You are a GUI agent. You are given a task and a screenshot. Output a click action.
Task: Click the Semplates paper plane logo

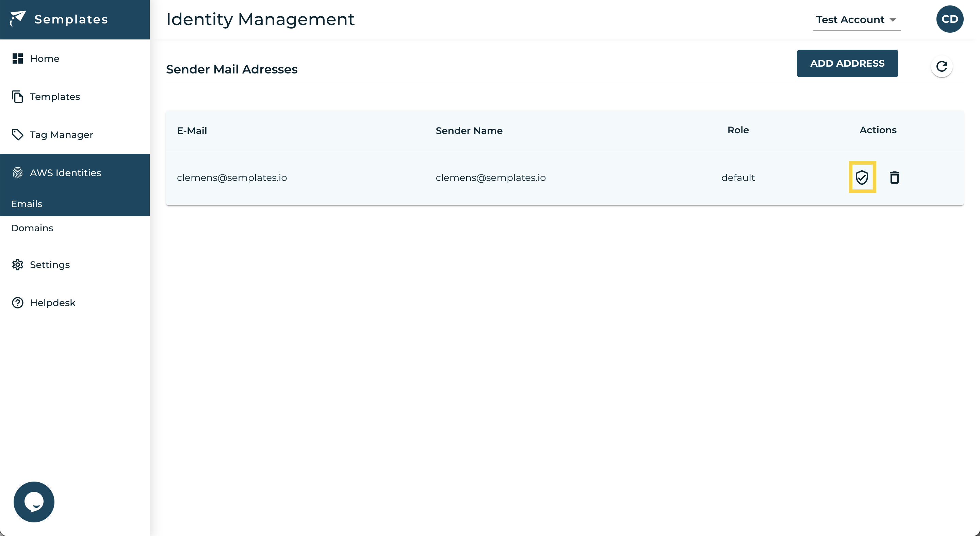pos(17,19)
